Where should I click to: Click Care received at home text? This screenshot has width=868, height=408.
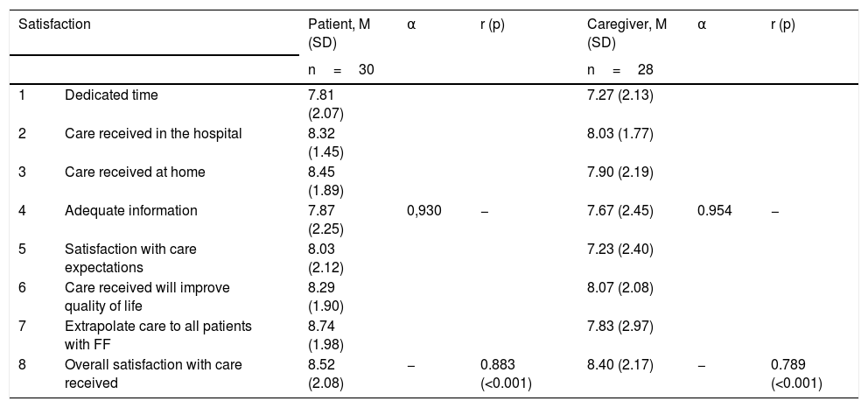[135, 172]
